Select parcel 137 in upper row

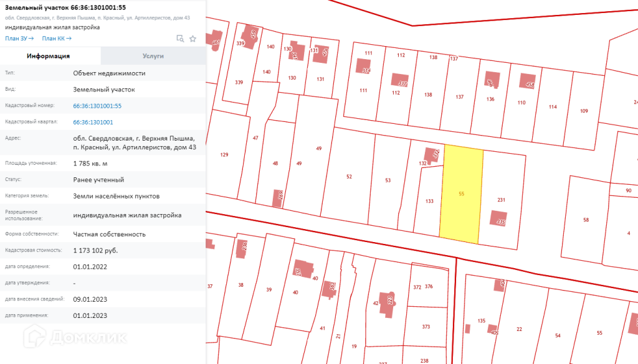pos(459,97)
